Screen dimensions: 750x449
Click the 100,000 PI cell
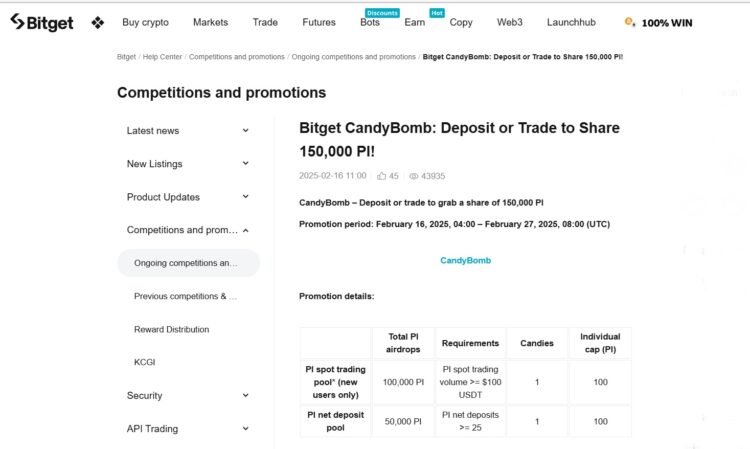[x=403, y=382]
